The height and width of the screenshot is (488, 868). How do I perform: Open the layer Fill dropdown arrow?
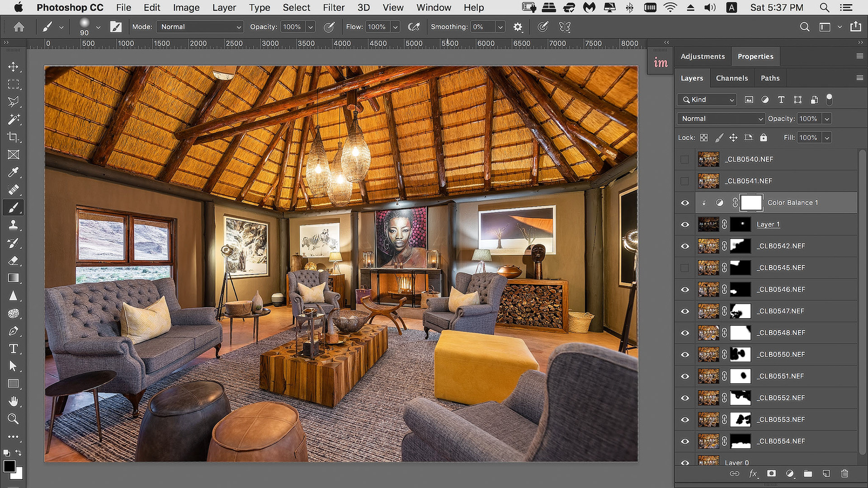tap(827, 138)
